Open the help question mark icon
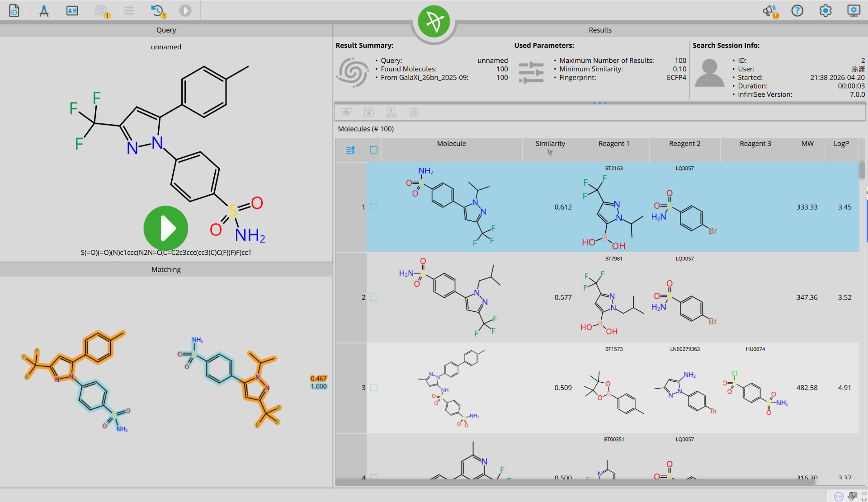 point(797,10)
